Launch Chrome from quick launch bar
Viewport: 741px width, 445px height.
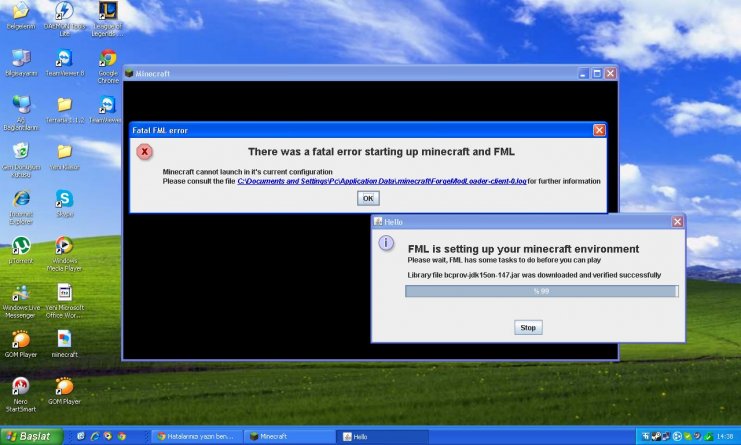tap(122, 436)
